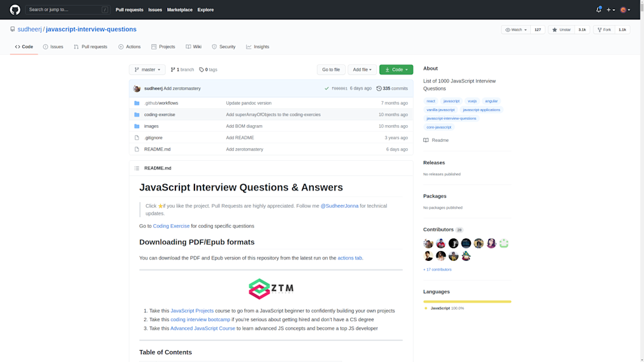
Task: Click the ZTM academy logo
Action: (x=271, y=288)
